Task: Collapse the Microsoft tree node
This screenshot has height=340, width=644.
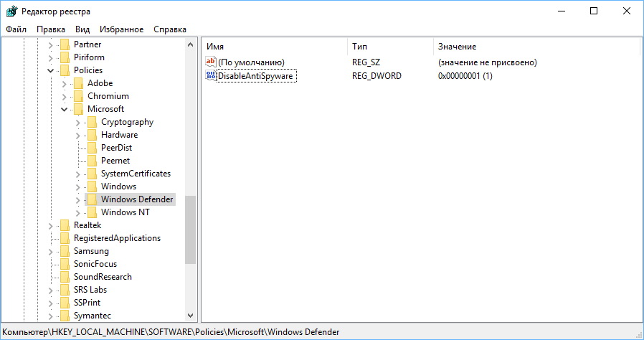Action: 64,109
